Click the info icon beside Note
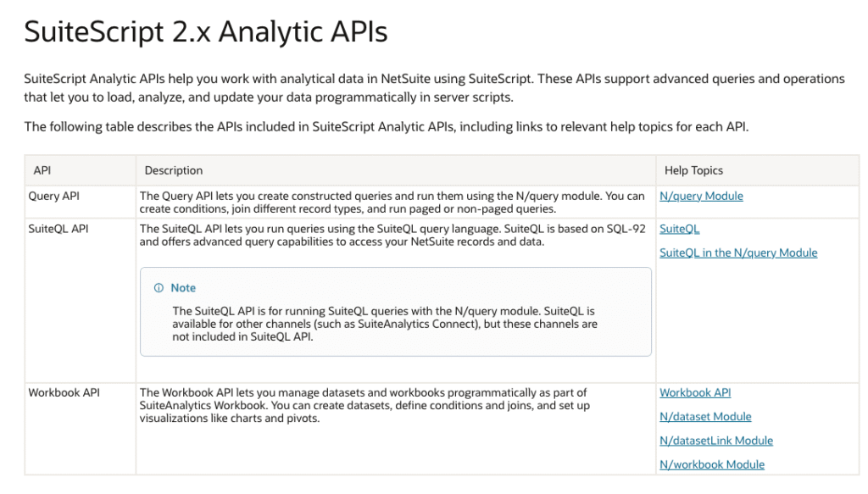Image resolution: width=868 pixels, height=494 pixels. [x=159, y=287]
